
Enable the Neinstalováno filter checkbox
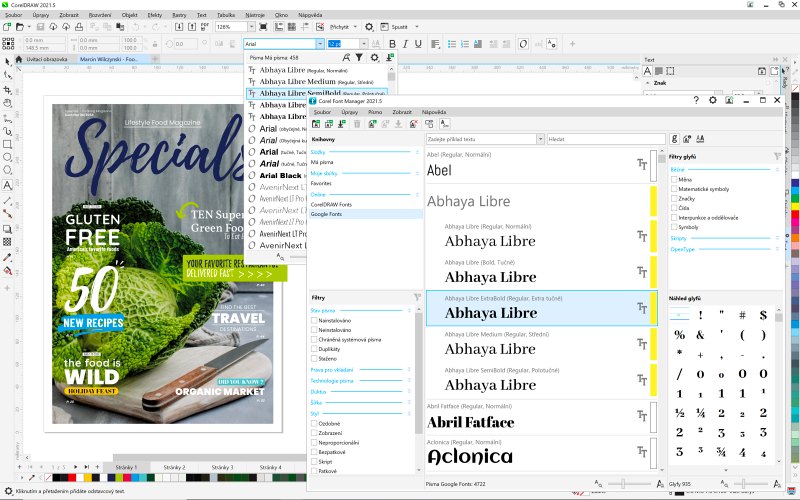[x=314, y=330]
